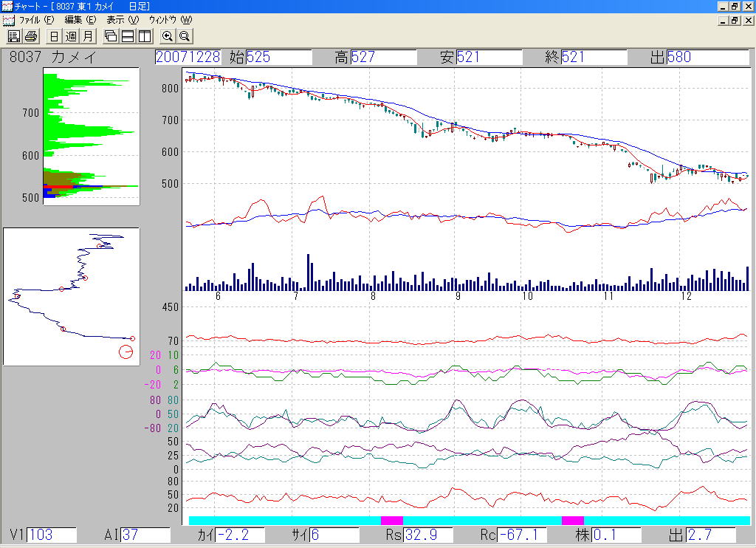Switch to monthly chart with 月 button

click(x=88, y=35)
